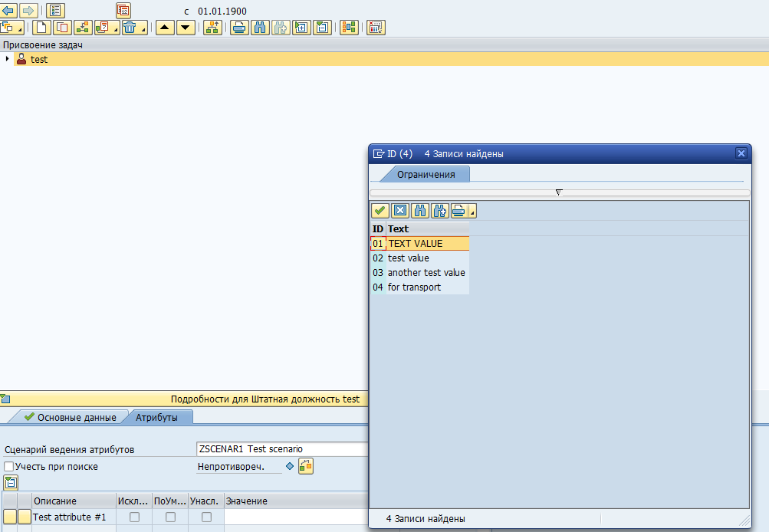The width and height of the screenshot is (769, 532).
Task: Open the 'Ограничения' tab in popup
Action: click(x=426, y=174)
